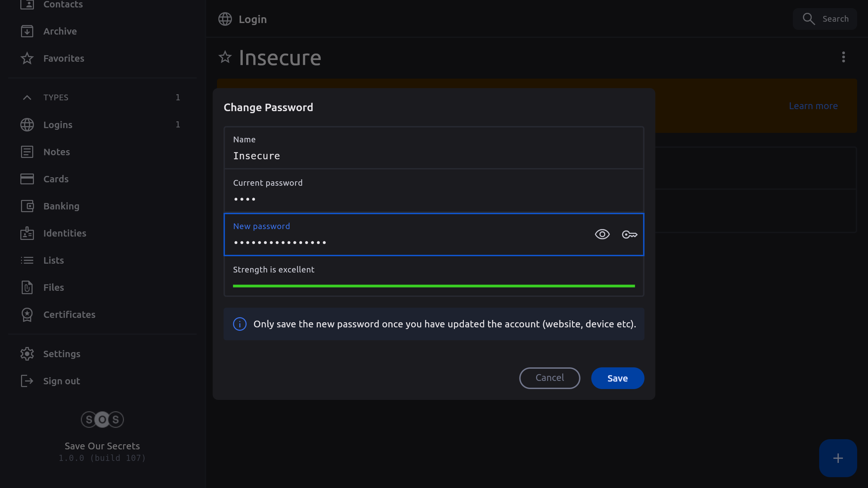Toggle the favorite star beside Insecure title

[225, 57]
